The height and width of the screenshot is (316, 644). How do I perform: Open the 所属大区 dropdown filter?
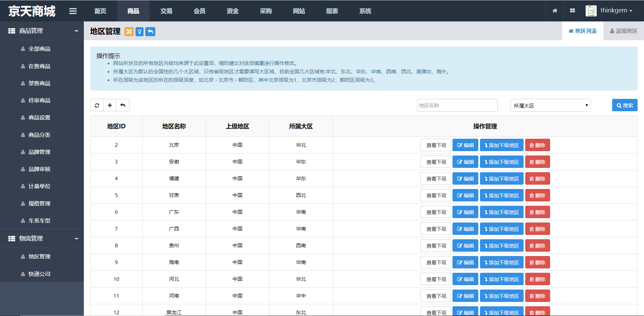[550, 105]
